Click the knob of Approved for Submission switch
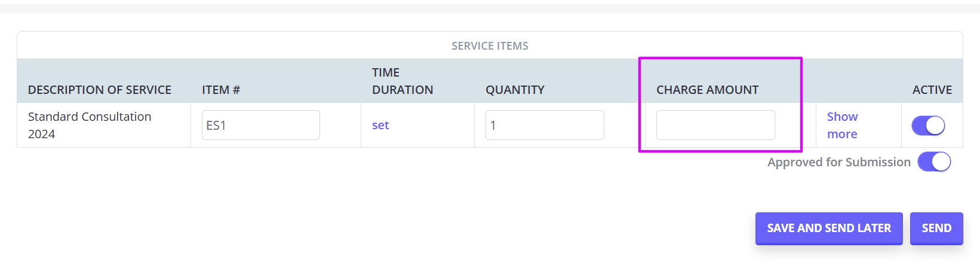980x262 pixels. point(941,162)
